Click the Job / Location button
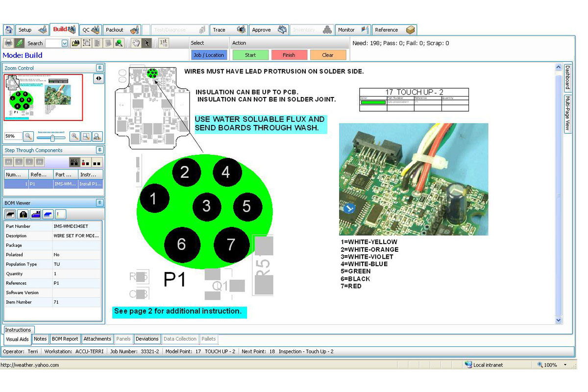 (x=209, y=55)
